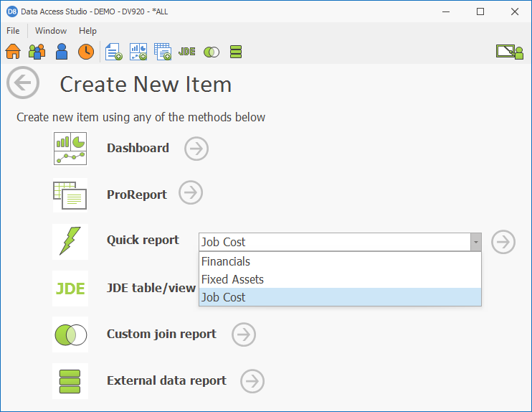Close the Data Access Studio window

(514, 11)
